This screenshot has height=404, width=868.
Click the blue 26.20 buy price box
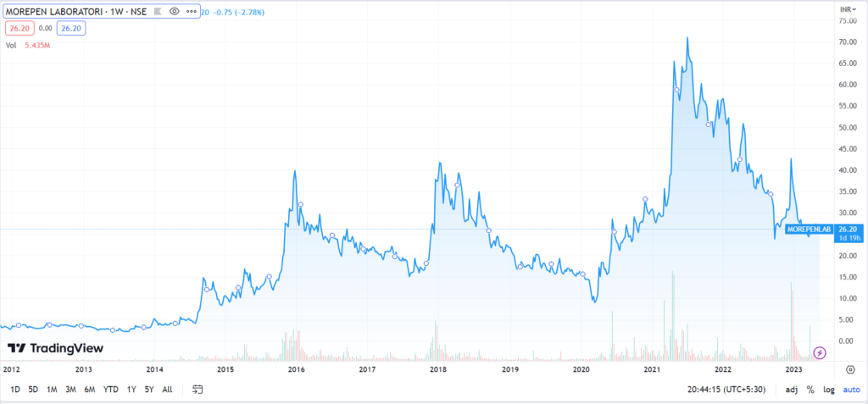coord(69,28)
